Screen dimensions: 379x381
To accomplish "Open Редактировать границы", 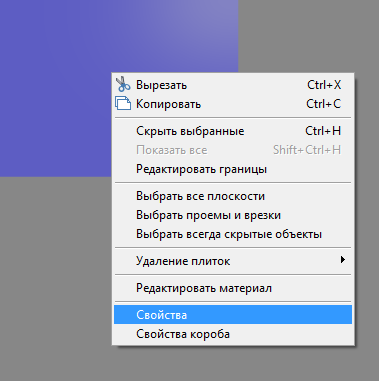I will point(233,169).
